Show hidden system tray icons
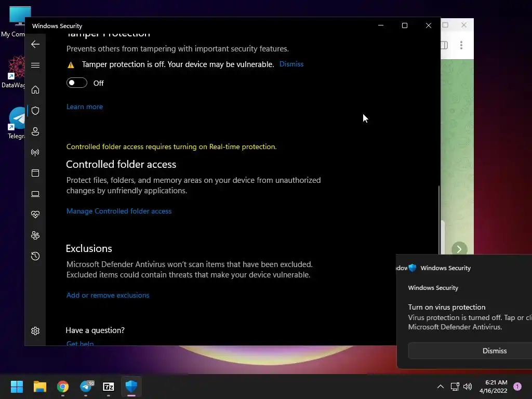 (x=441, y=387)
